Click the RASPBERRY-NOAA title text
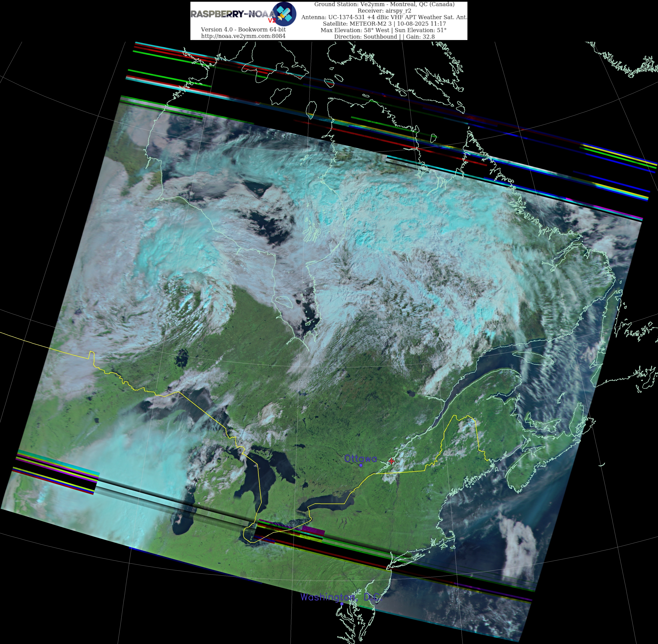Viewport: 658px width, 644px height. pyautogui.click(x=233, y=14)
